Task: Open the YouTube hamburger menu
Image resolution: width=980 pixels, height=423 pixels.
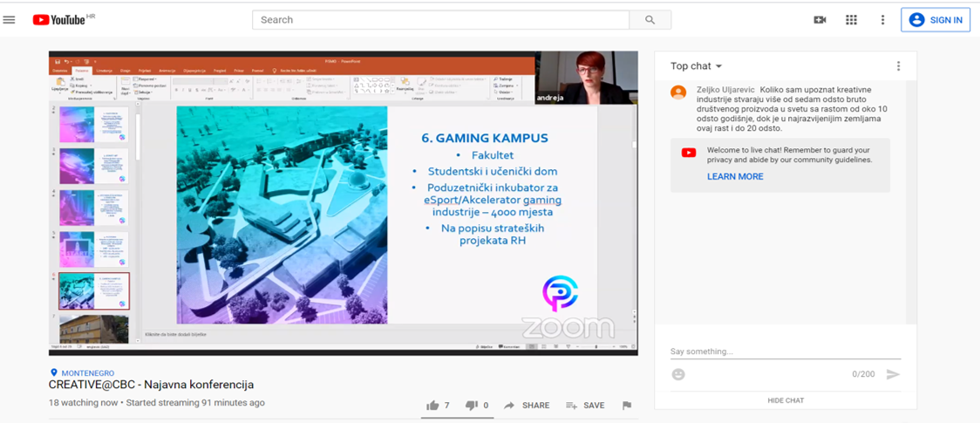Action: [x=10, y=20]
